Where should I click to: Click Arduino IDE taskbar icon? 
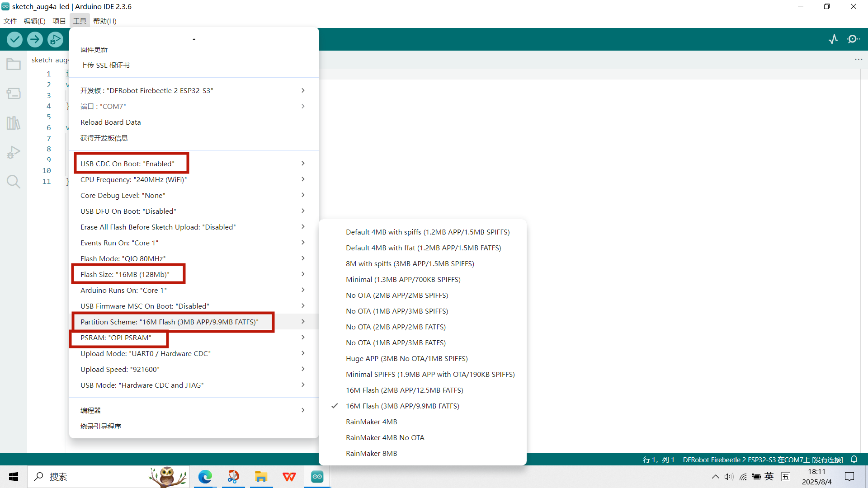tap(317, 477)
